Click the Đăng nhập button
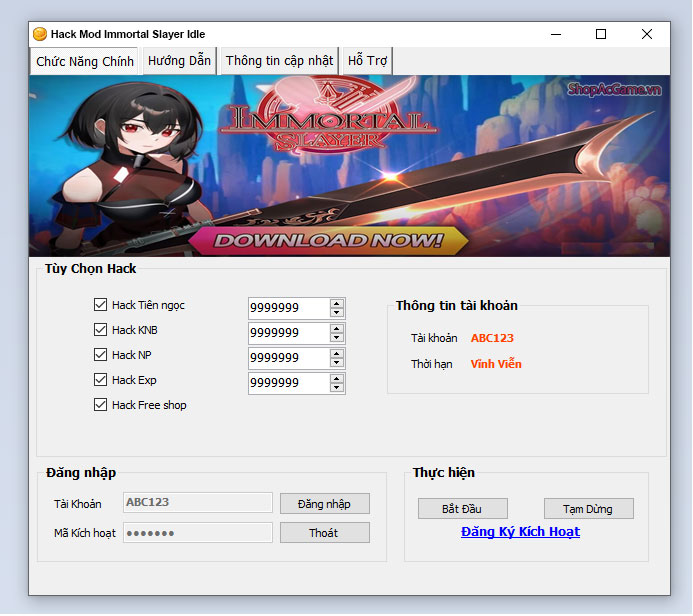 (324, 504)
